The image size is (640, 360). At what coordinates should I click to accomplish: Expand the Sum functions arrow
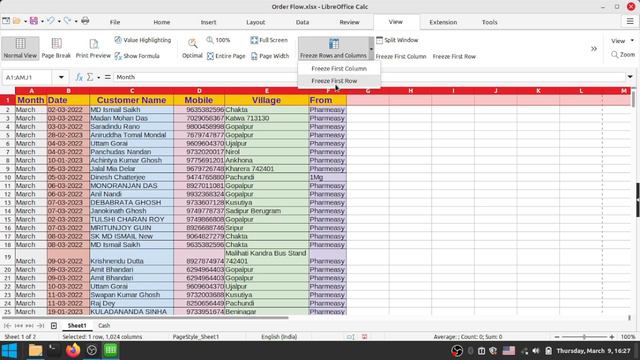[x=98, y=78]
